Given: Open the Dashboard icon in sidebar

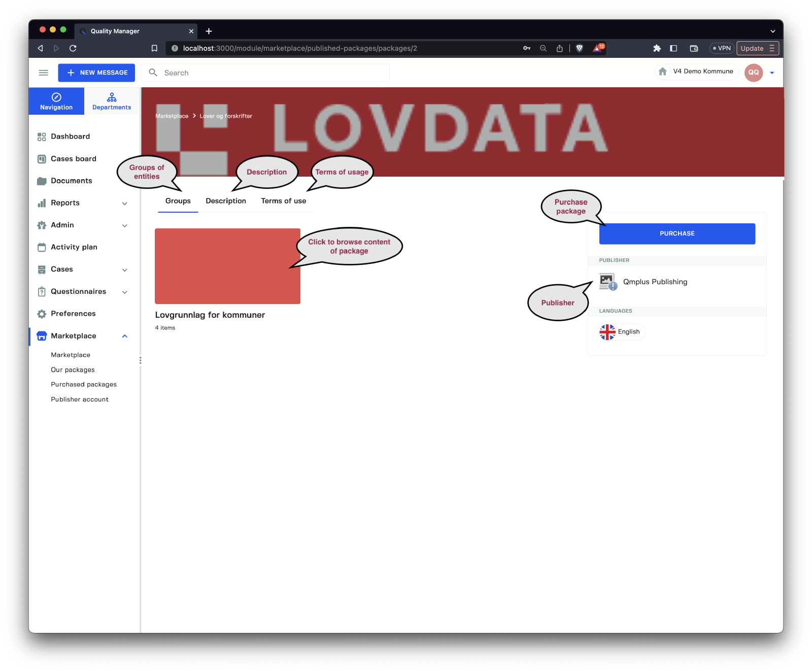Looking at the screenshot, I should pyautogui.click(x=42, y=137).
